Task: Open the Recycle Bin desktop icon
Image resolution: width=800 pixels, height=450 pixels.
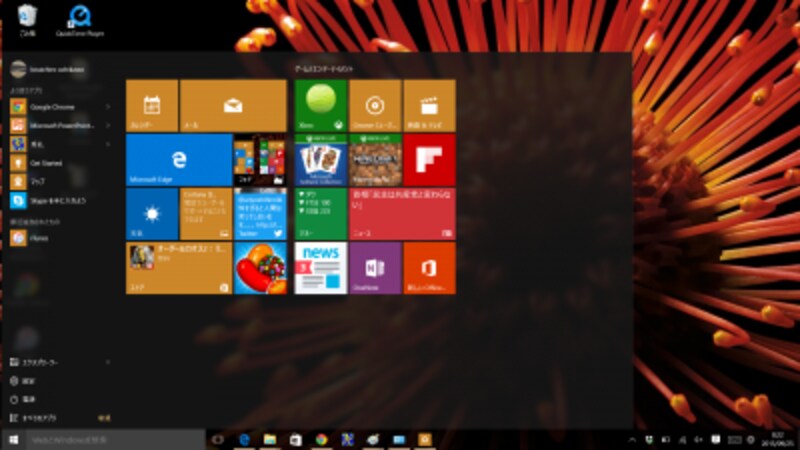Action: click(x=27, y=20)
